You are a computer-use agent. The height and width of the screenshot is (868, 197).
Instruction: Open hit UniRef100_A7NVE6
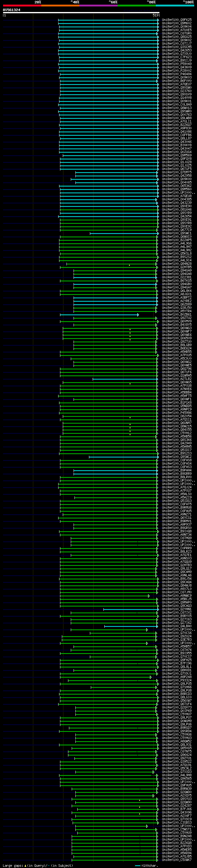click(x=177, y=389)
